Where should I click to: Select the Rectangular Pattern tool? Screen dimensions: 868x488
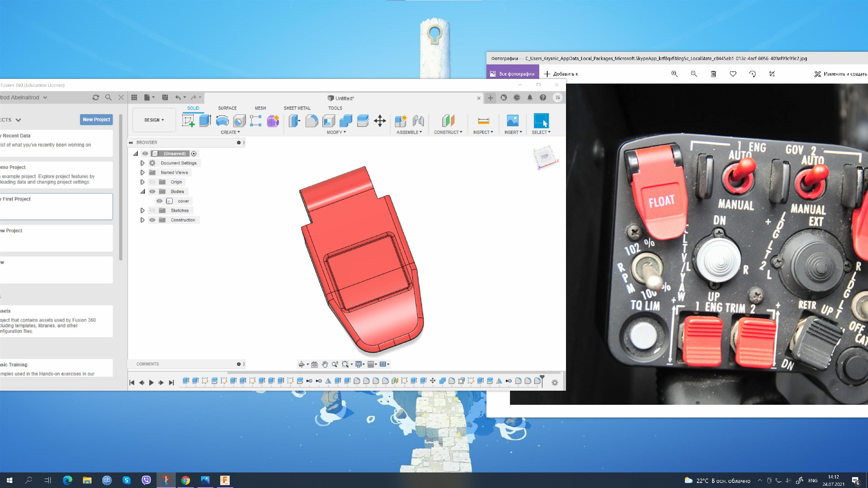256,120
